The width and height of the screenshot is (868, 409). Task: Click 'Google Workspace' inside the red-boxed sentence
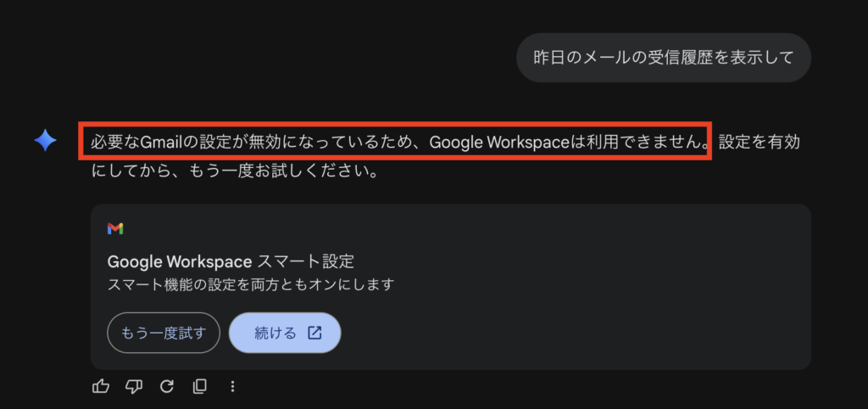coord(498,143)
